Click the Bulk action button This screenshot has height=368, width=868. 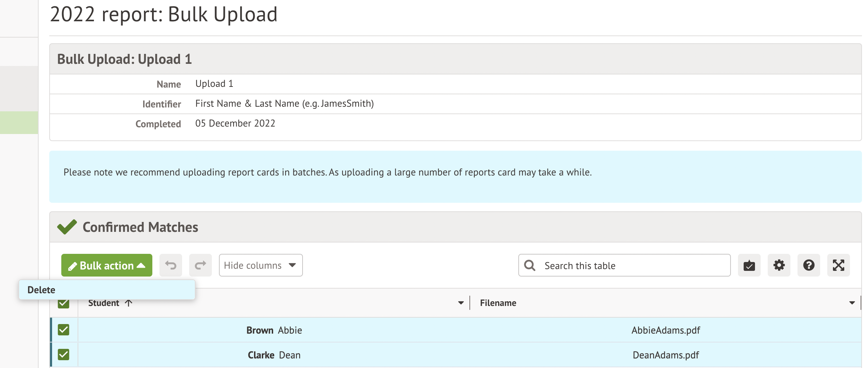tap(107, 265)
